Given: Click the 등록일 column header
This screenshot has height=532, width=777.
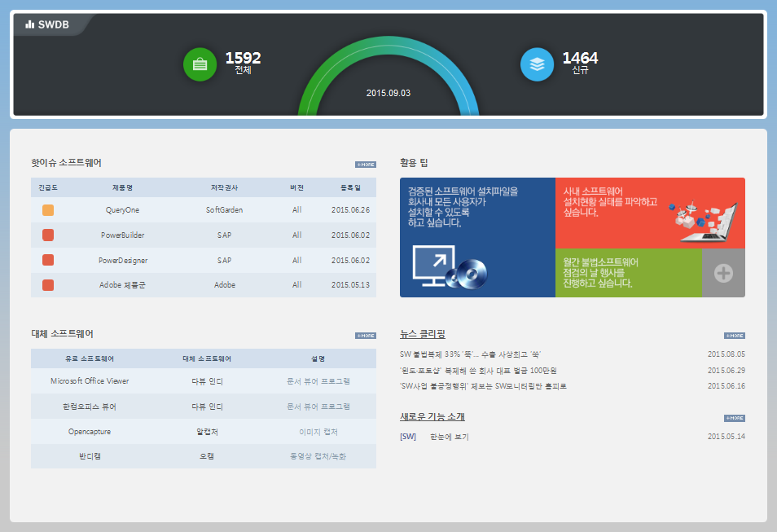Looking at the screenshot, I should (350, 188).
